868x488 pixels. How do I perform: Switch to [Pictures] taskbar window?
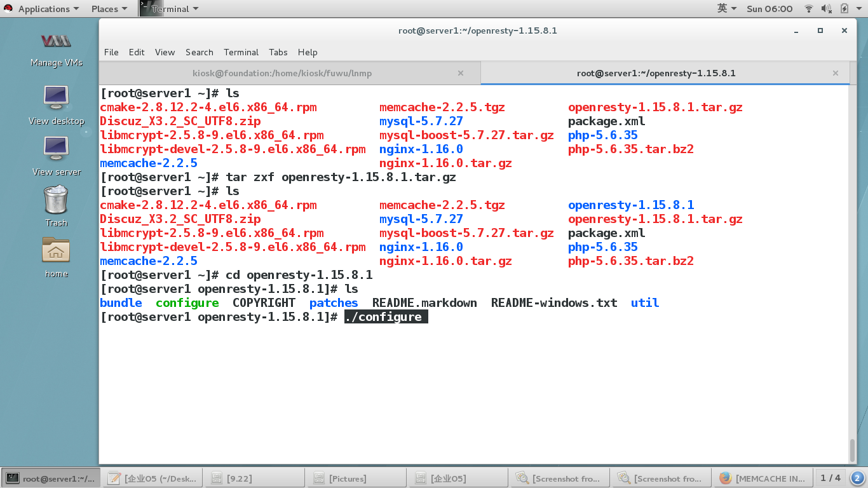(356, 478)
